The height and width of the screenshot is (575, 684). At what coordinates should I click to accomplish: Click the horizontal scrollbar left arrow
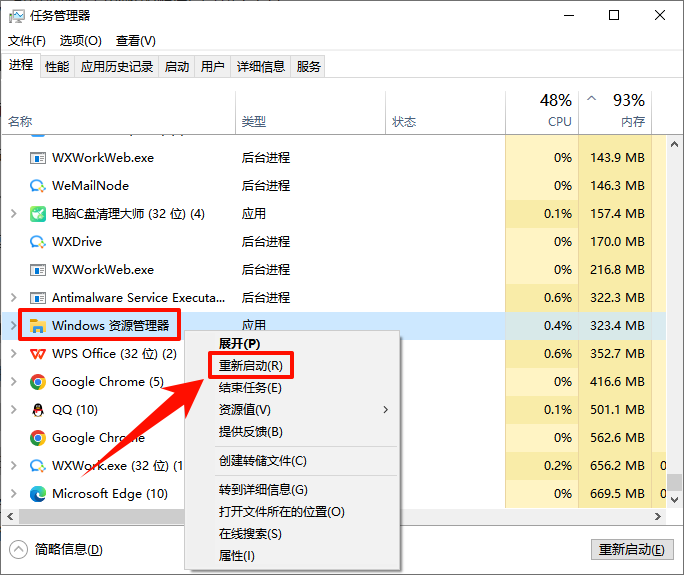10,517
